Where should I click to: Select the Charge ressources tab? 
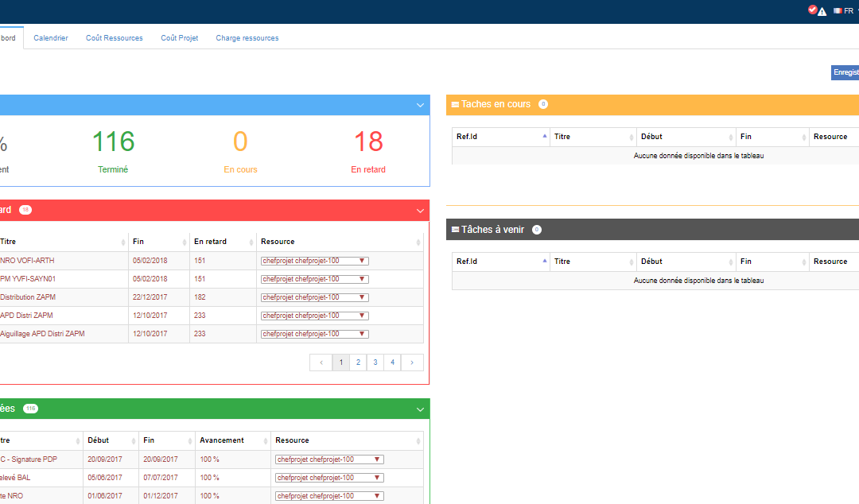[x=247, y=38]
